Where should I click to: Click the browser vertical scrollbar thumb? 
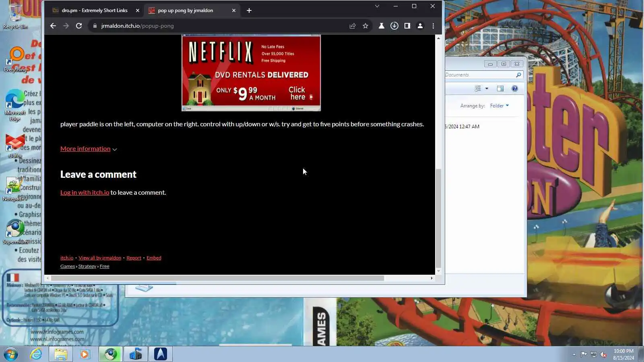(438, 218)
